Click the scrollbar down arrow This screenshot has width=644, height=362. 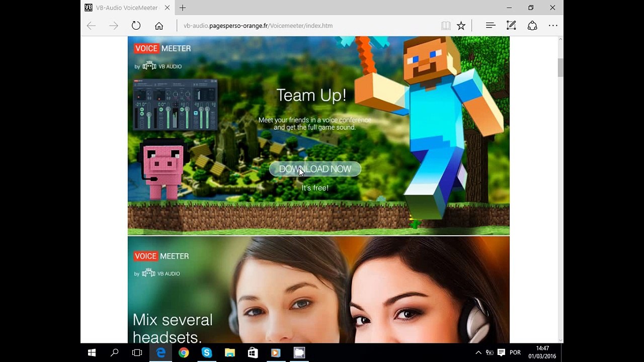pyautogui.click(x=559, y=340)
